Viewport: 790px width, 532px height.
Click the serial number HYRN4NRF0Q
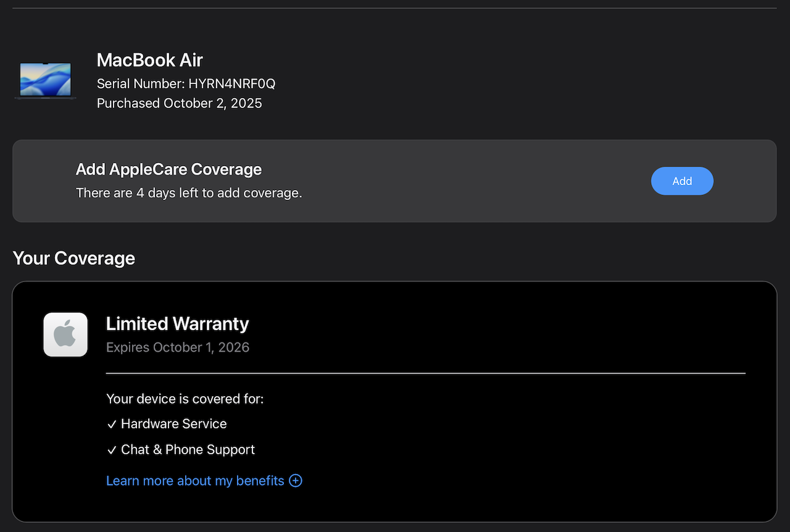click(231, 83)
